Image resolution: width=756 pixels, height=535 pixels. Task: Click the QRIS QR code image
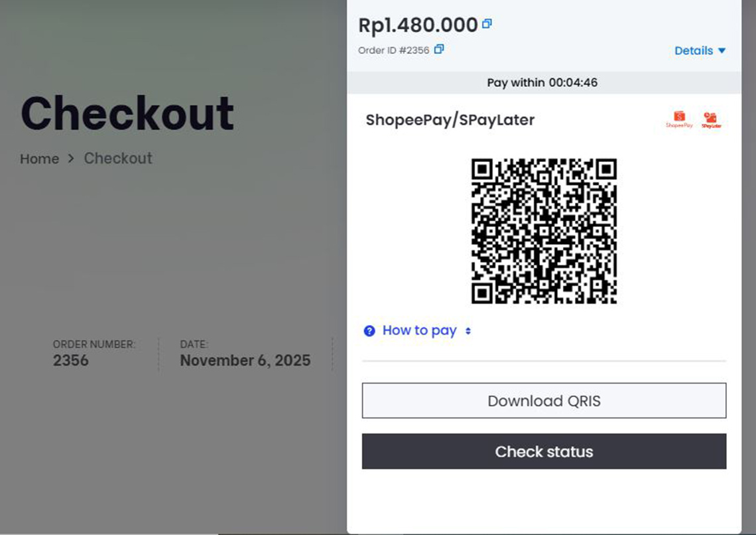pos(544,232)
